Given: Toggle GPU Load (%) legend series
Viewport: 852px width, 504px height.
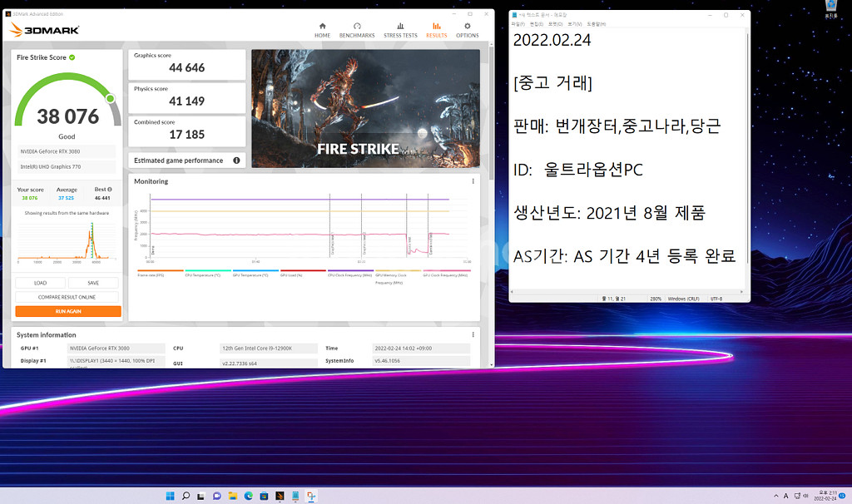Looking at the screenshot, I should click(303, 273).
